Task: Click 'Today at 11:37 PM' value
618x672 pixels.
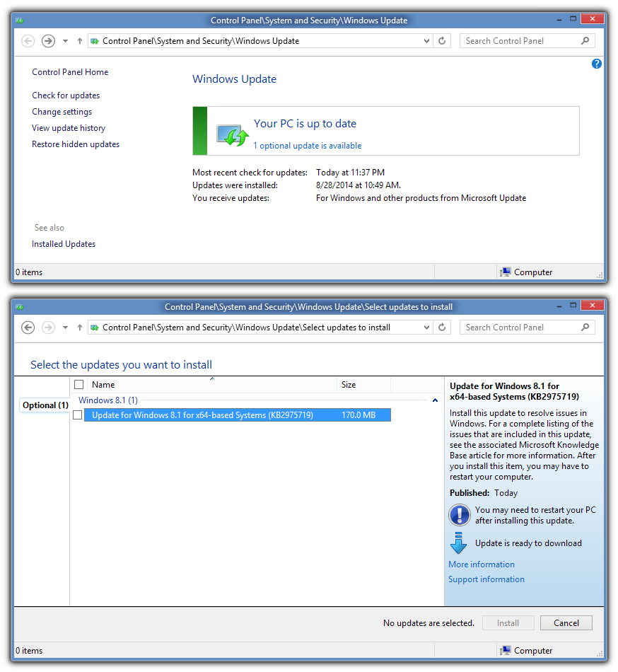Action: pyautogui.click(x=350, y=173)
